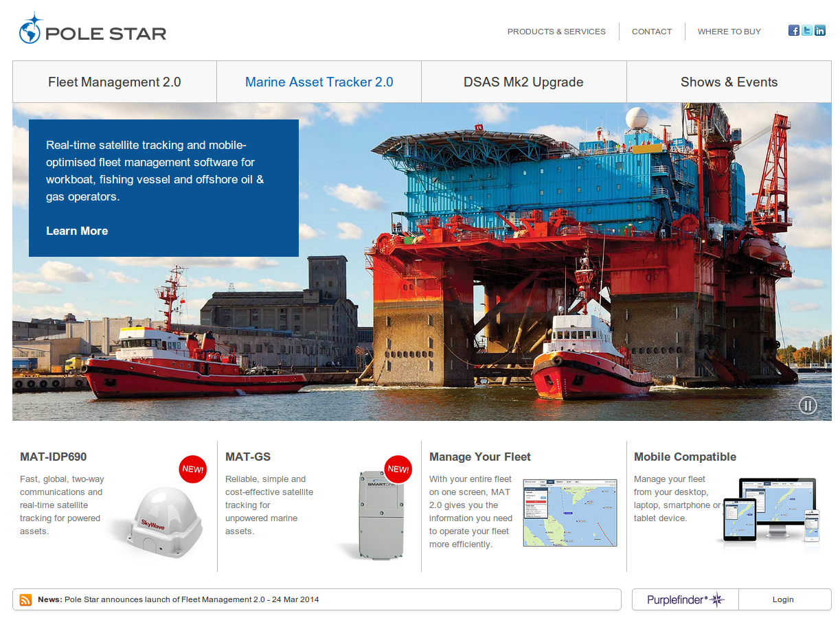Click the NEW! badge on MAT-IDP690
The height and width of the screenshot is (620, 840).
pyautogui.click(x=193, y=470)
